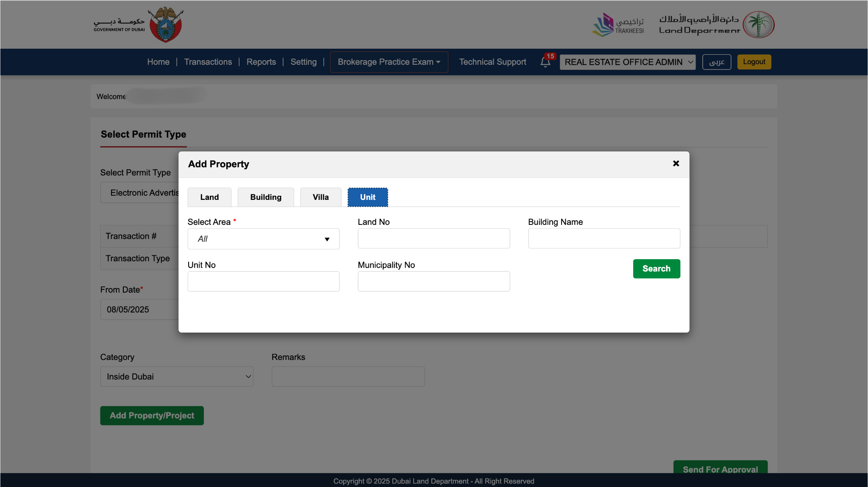Viewport: 868px width, 487px height.
Task: Open the Select Area dropdown
Action: tap(263, 239)
